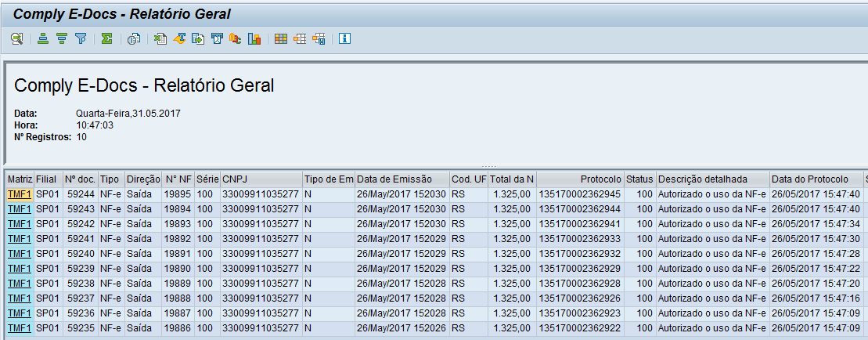Select the Status column header

pos(640,179)
